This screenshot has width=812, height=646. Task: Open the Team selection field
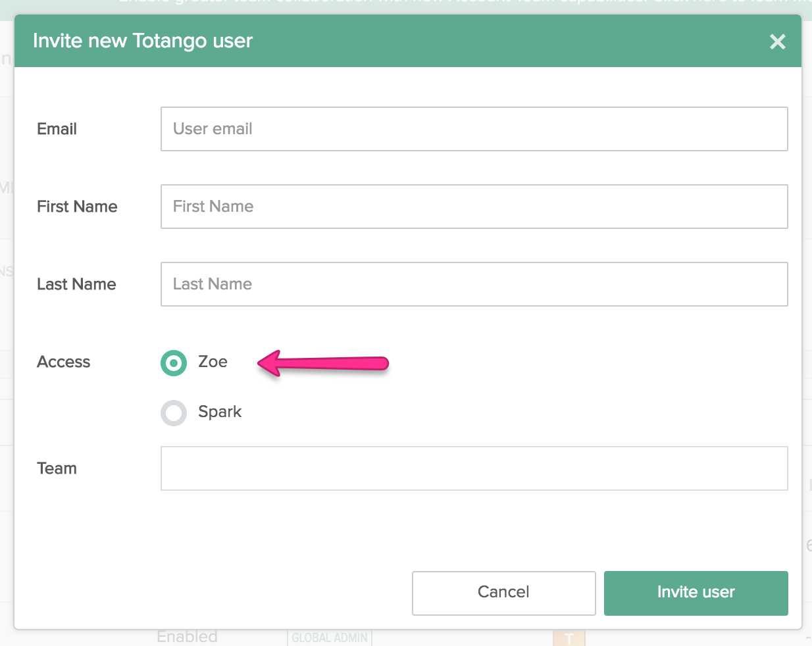click(474, 468)
